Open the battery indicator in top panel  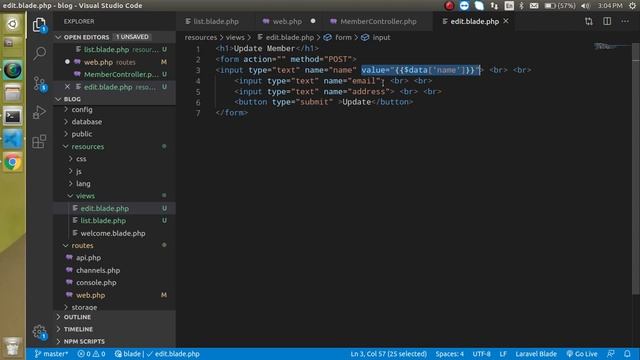[x=560, y=5]
